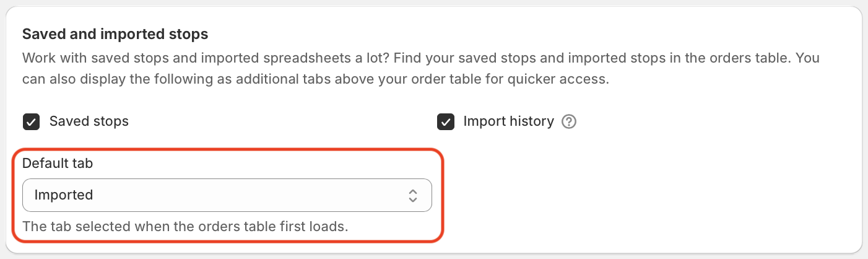The width and height of the screenshot is (868, 259).
Task: Click the Import history help question mark icon
Action: point(569,121)
